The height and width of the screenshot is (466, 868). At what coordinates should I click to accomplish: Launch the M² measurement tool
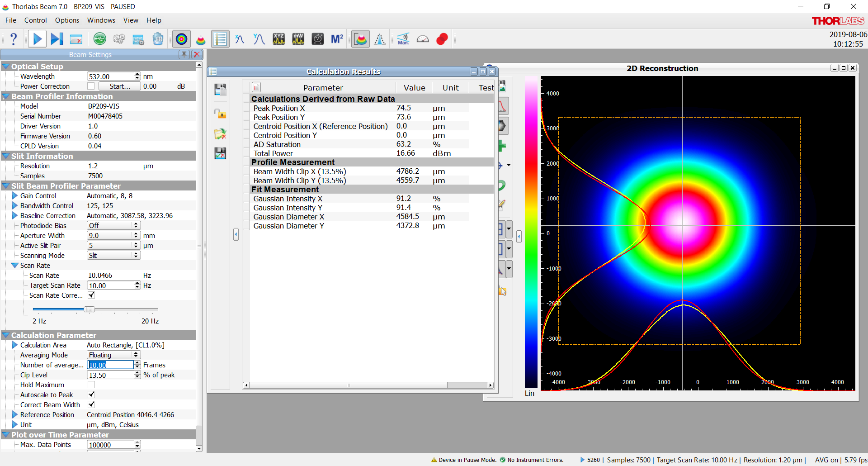[337, 39]
